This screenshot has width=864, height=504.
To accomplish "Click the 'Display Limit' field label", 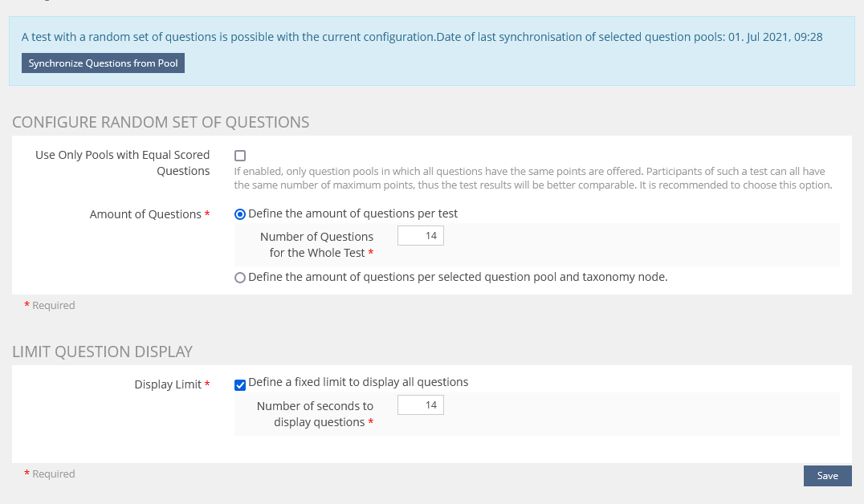I will click(168, 384).
